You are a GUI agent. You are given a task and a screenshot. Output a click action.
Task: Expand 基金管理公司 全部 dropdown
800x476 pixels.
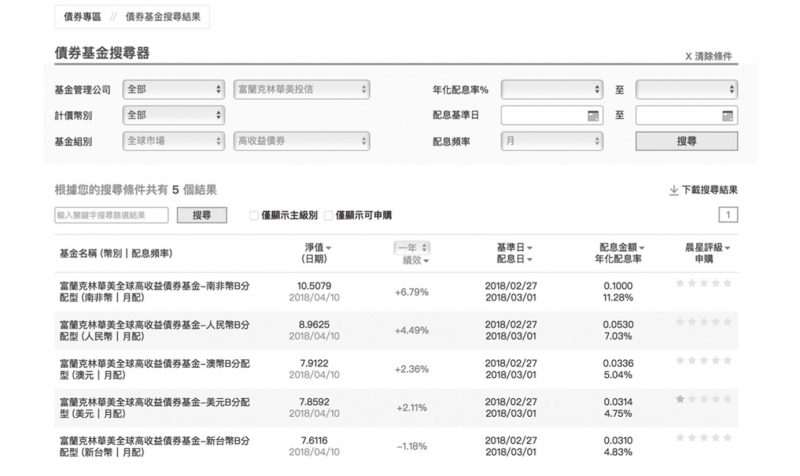pos(173,89)
